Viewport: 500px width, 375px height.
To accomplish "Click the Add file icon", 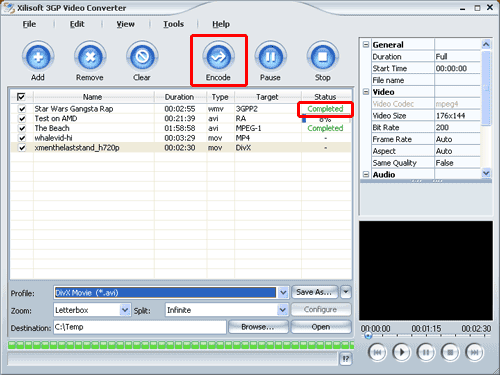I will coord(38,57).
